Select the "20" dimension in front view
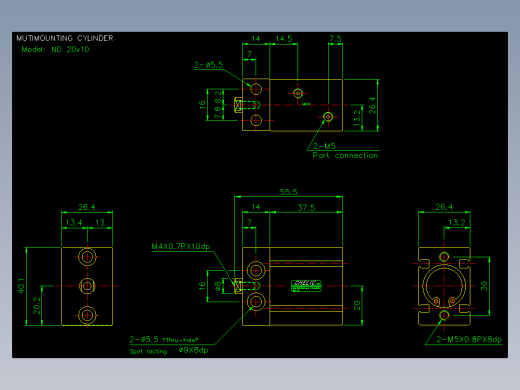This screenshot has width=520, height=390. pyautogui.click(x=357, y=305)
